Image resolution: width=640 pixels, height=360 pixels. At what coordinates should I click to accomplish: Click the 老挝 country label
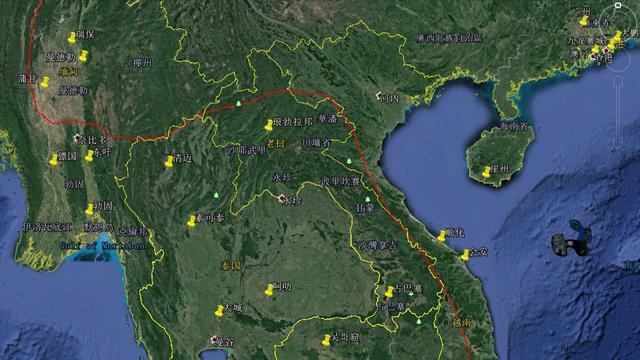(276, 143)
